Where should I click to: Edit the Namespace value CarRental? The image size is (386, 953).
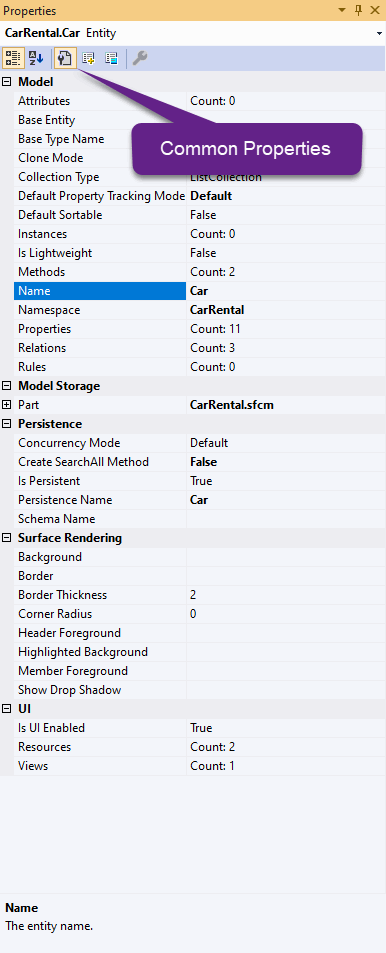pyautogui.click(x=286, y=310)
